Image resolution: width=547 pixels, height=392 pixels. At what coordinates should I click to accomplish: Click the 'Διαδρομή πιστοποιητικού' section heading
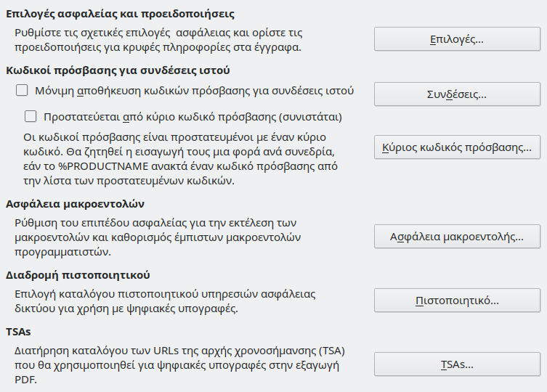coord(78,275)
